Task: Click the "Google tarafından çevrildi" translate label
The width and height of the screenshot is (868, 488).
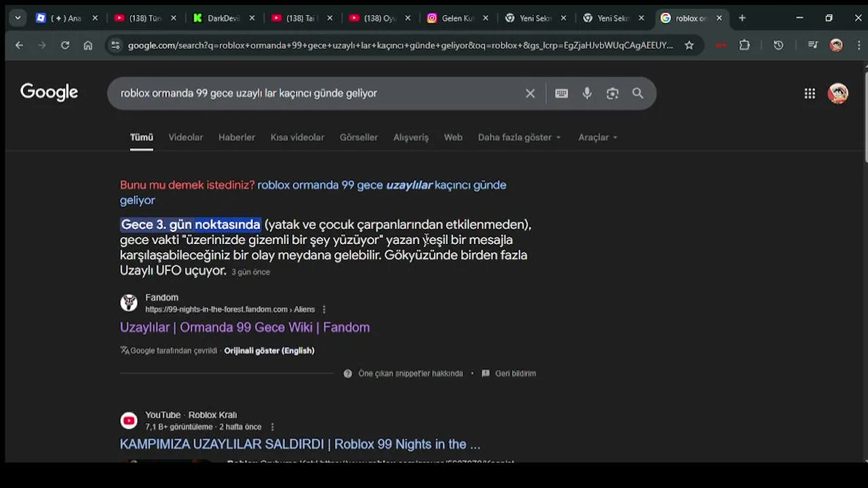Action: tap(169, 350)
